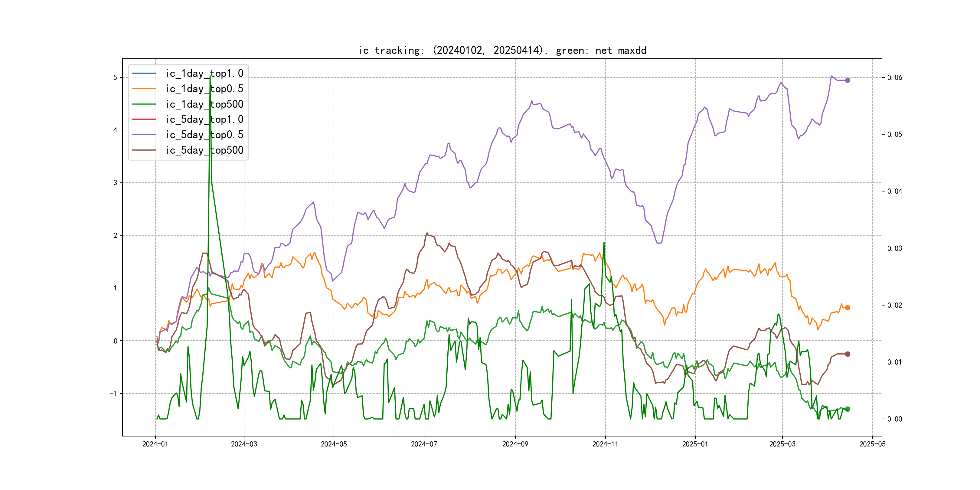The width and height of the screenshot is (980, 490).
Task: Click the red line swatch in legend
Action: 144,119
